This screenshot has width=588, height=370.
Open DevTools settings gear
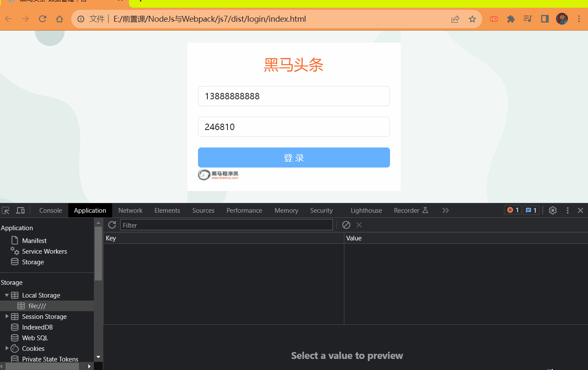553,210
